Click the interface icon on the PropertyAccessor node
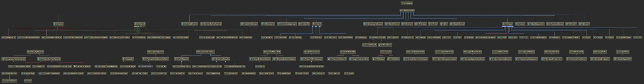 [28, 52]
